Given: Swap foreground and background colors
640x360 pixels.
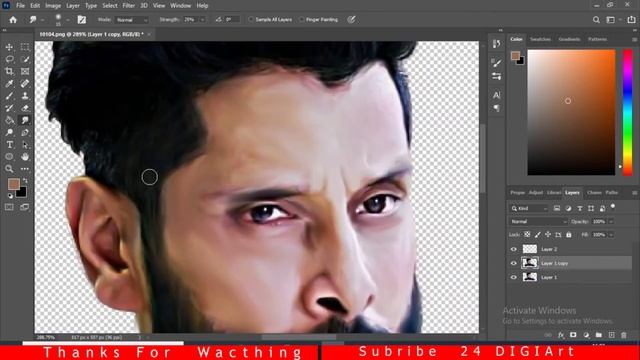Looking at the screenshot, I should click(x=25, y=180).
